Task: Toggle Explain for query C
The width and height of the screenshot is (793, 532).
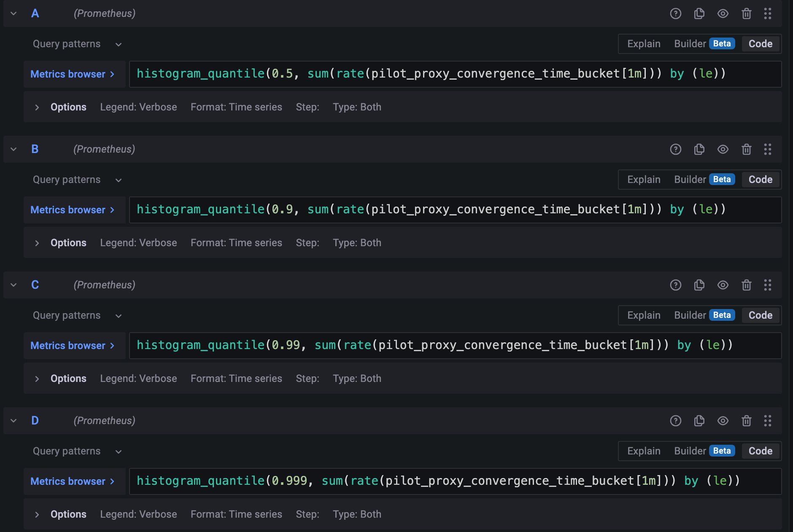Action: pyautogui.click(x=644, y=315)
